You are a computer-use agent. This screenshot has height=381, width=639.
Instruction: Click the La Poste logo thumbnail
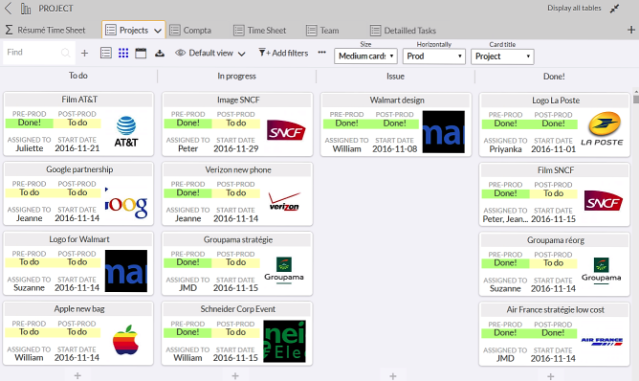(602, 129)
